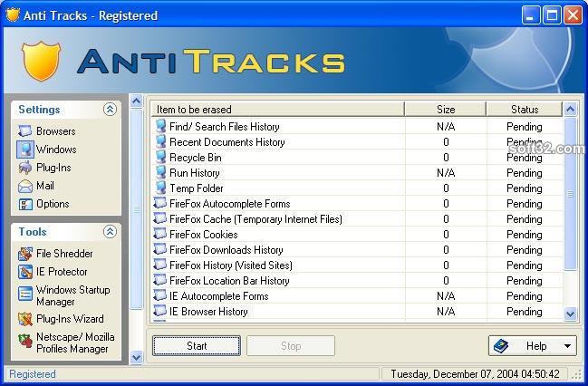Click the erase list vertical scrollbar thumb
Image resolution: width=588 pixels, height=386 pixels.
coord(571,194)
